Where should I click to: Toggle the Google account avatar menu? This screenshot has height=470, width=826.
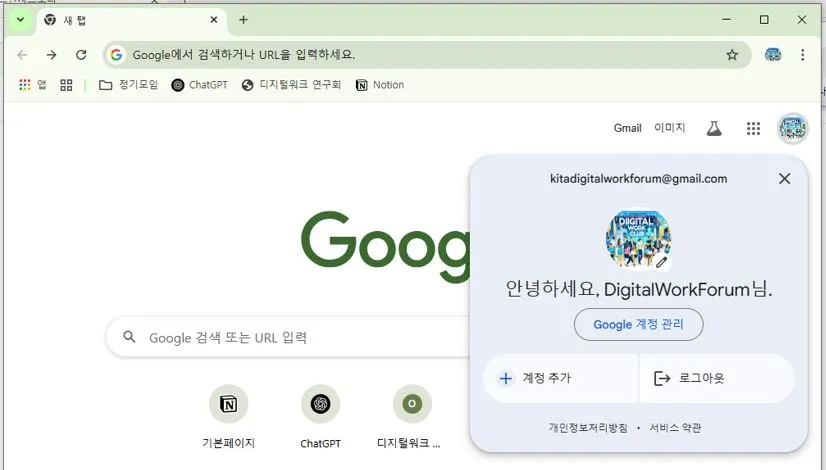click(x=792, y=129)
